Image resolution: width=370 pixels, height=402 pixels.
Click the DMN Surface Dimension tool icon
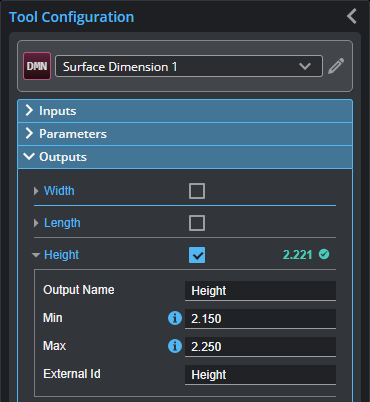coord(37,66)
